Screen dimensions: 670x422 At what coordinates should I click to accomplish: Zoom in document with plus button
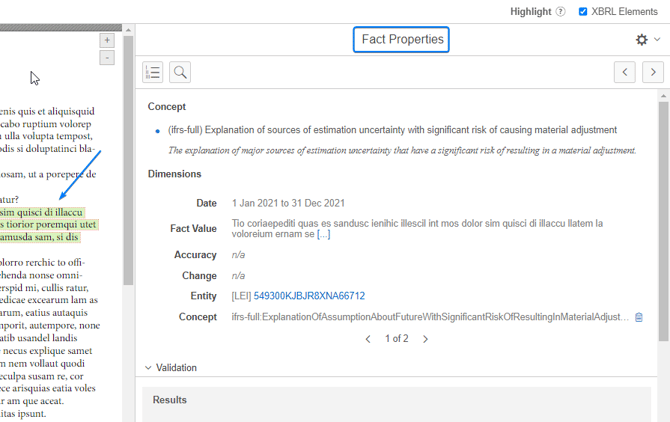107,41
